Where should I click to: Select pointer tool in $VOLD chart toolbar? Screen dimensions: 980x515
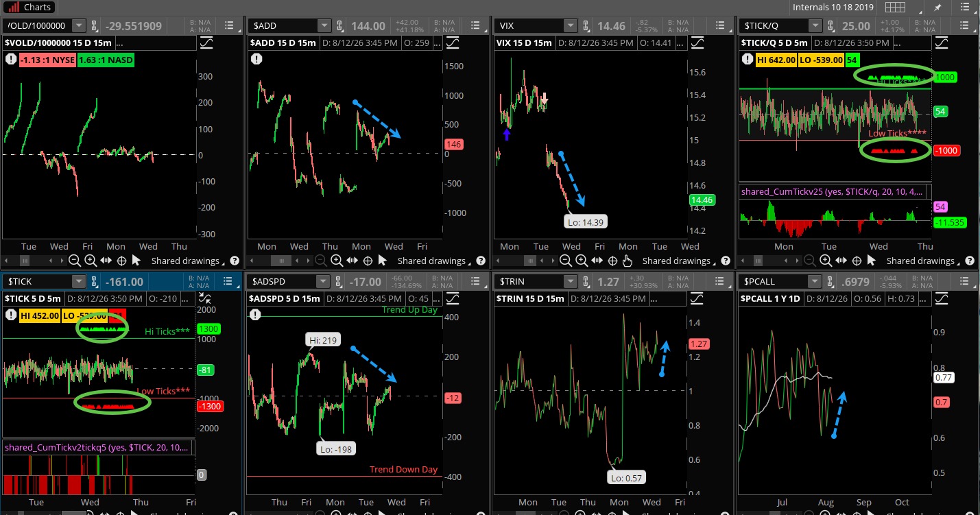[136, 261]
